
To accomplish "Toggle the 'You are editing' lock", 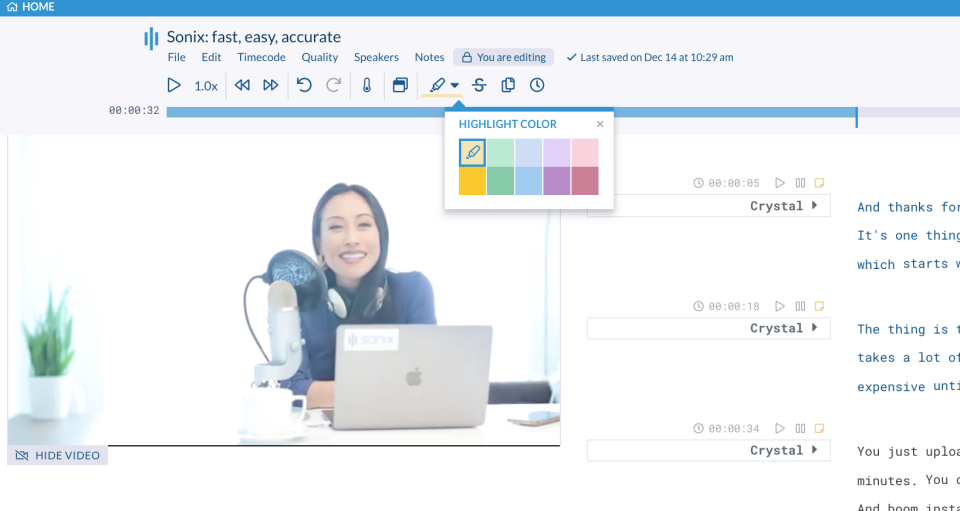I will [x=502, y=58].
